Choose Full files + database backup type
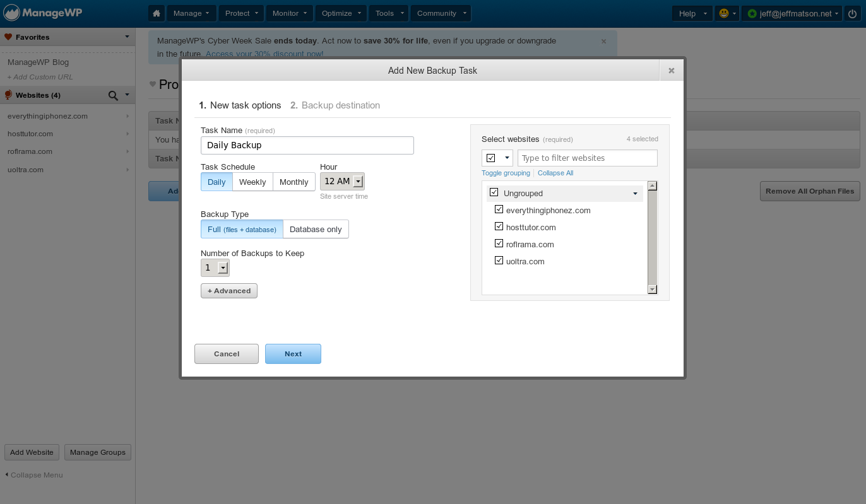 [242, 229]
